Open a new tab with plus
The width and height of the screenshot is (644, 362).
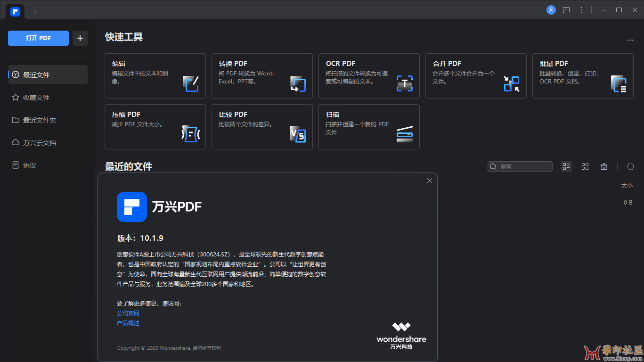[x=35, y=11]
